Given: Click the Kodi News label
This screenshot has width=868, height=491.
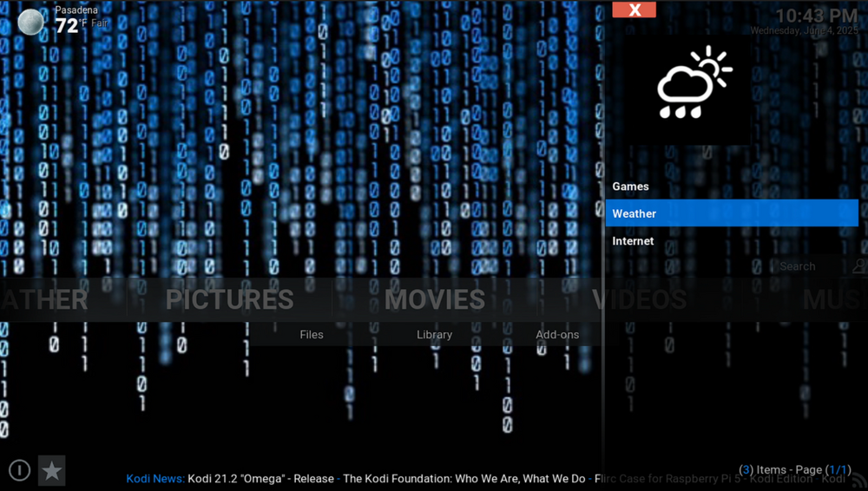Looking at the screenshot, I should click(x=155, y=479).
